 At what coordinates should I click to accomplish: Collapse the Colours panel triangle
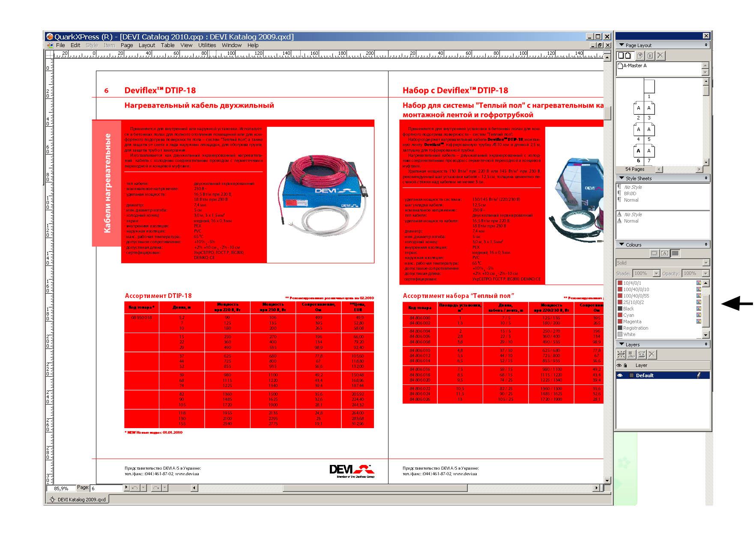point(622,244)
